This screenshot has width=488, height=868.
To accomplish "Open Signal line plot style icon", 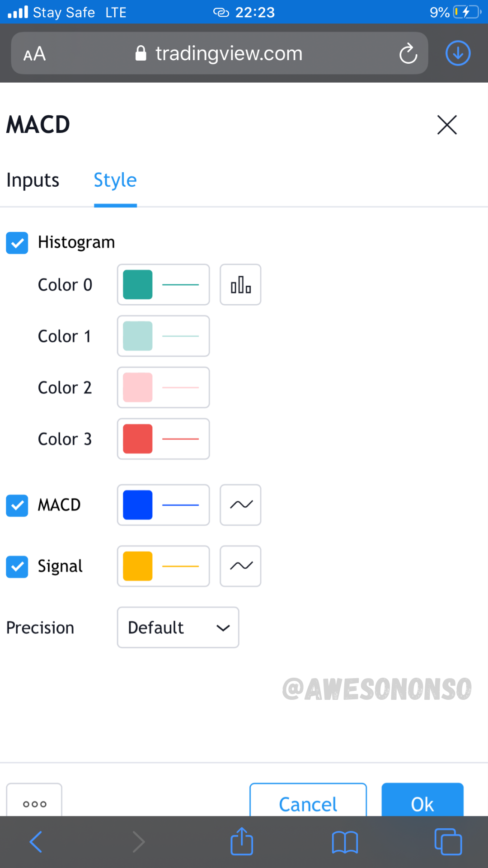I will click(240, 566).
